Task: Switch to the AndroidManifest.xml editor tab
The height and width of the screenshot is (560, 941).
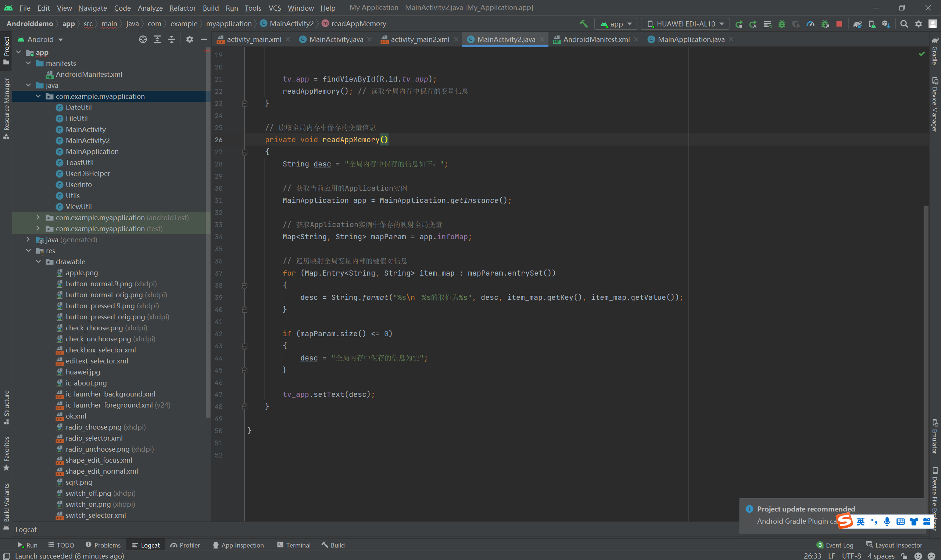Action: tap(595, 39)
